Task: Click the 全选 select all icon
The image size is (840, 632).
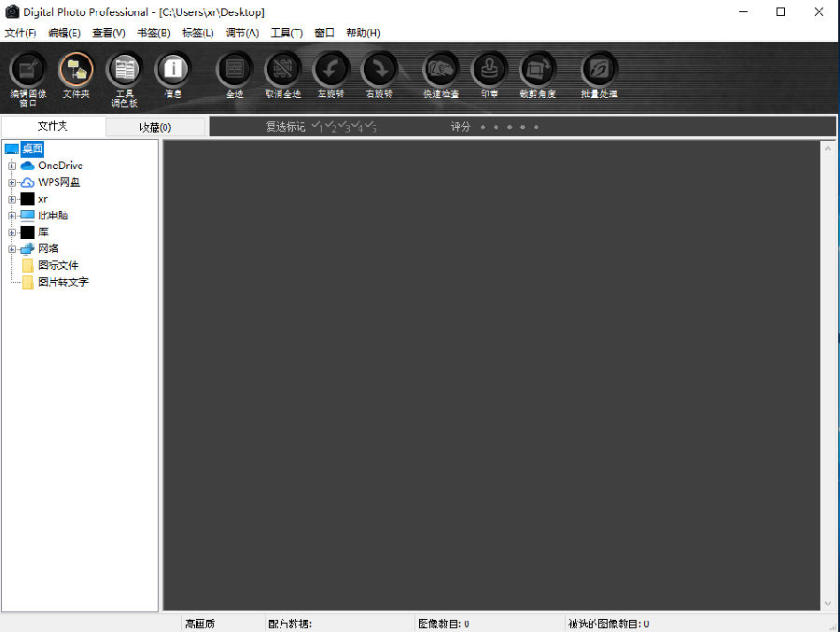Action: tap(234, 70)
